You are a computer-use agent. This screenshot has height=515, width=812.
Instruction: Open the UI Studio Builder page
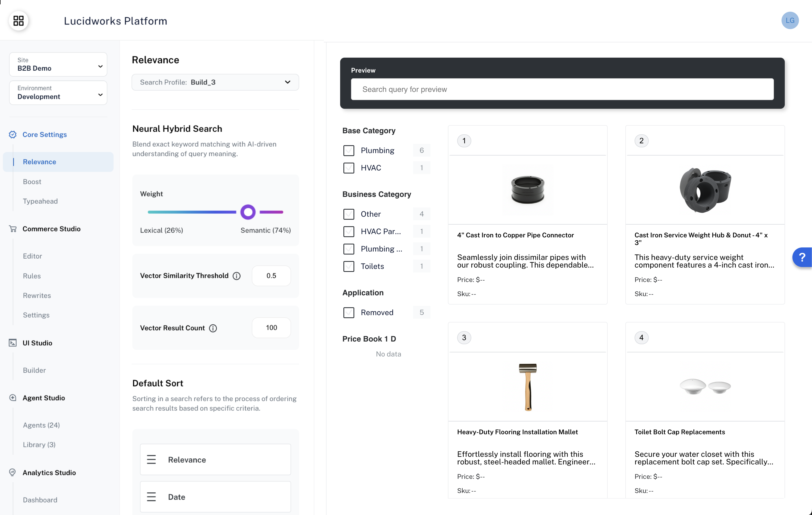pos(34,370)
